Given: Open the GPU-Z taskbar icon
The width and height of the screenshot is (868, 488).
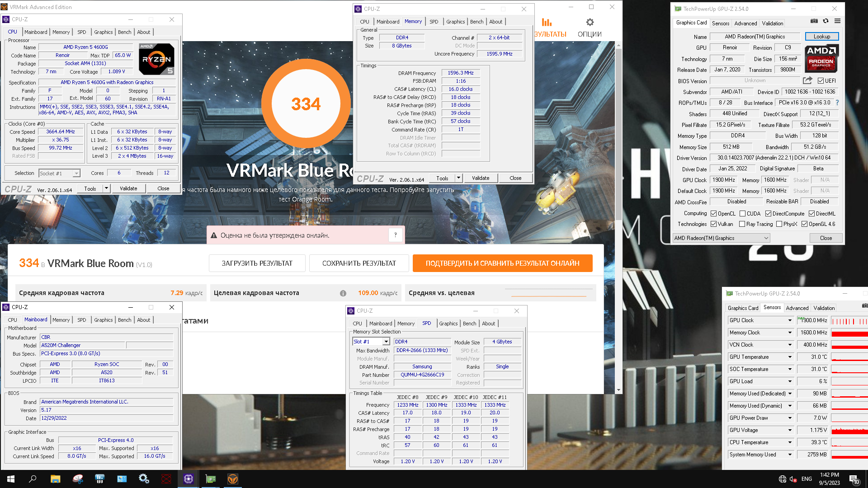Looking at the screenshot, I should tap(211, 479).
